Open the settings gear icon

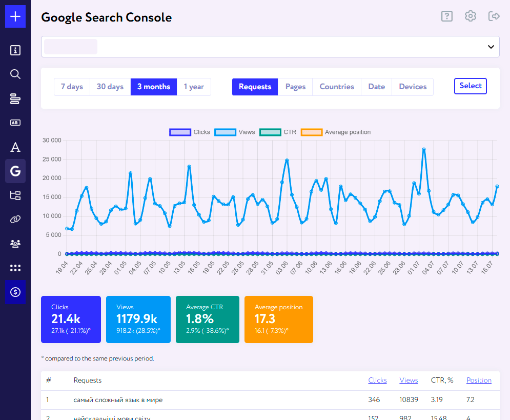[471, 16]
